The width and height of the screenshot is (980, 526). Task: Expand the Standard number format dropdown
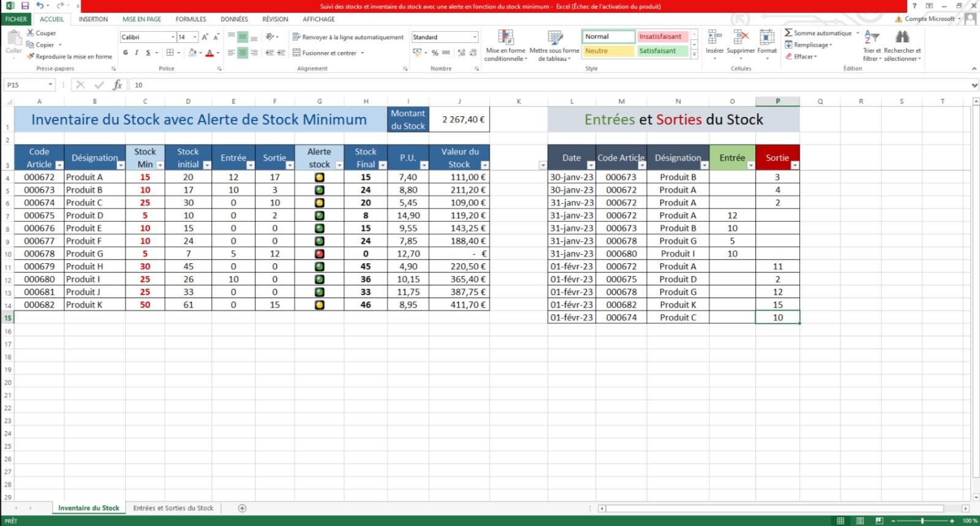pos(475,37)
